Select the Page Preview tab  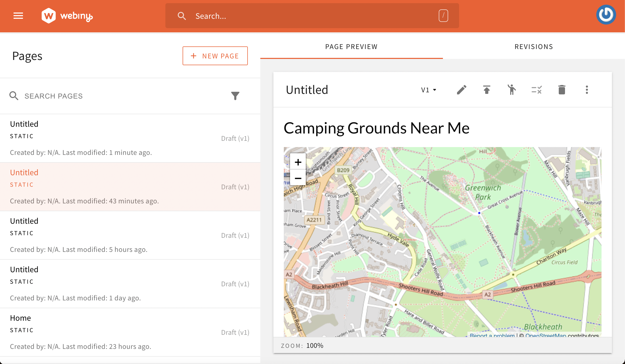351,47
